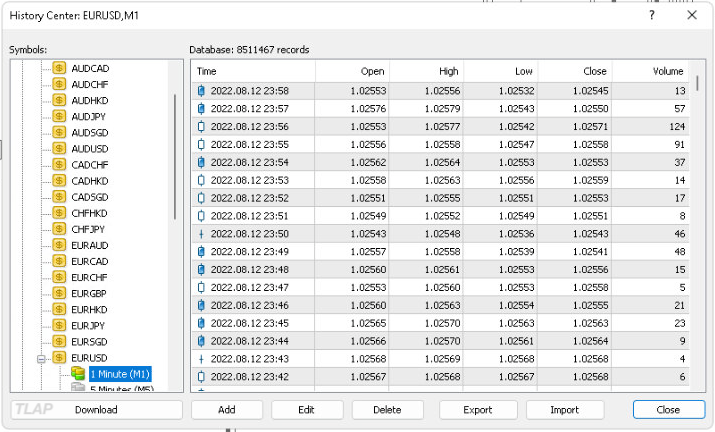715x432 pixels.
Task: Select the EURGBP symbol label
Action: (x=89, y=293)
